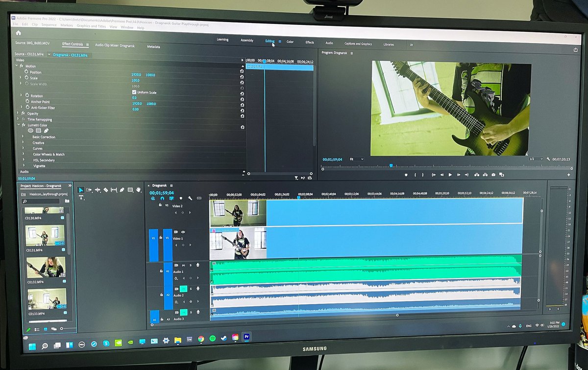Select the Rectangle tool
The height and width of the screenshot is (370, 588).
point(130,190)
